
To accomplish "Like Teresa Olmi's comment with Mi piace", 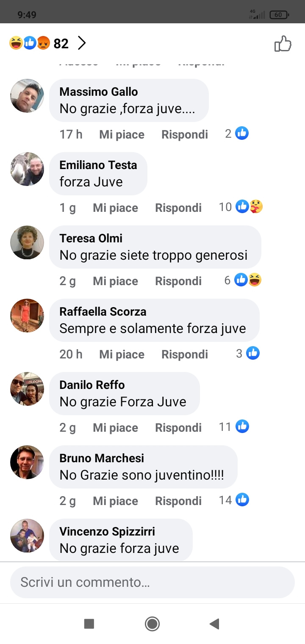I will coord(115,281).
